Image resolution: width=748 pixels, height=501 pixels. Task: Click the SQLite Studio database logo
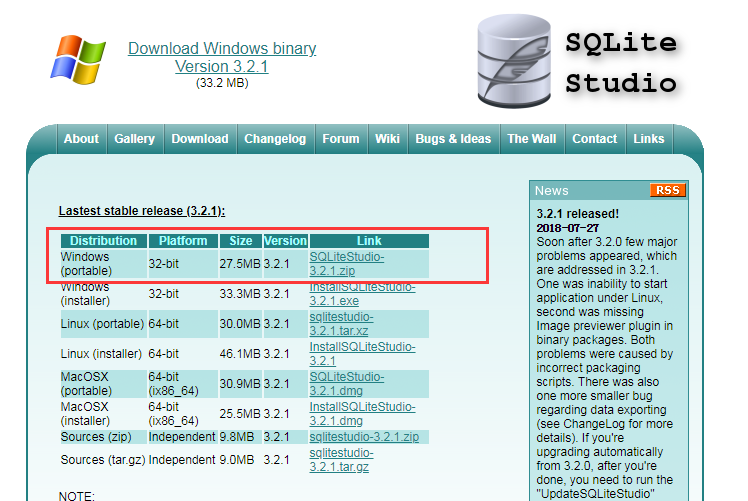point(514,61)
